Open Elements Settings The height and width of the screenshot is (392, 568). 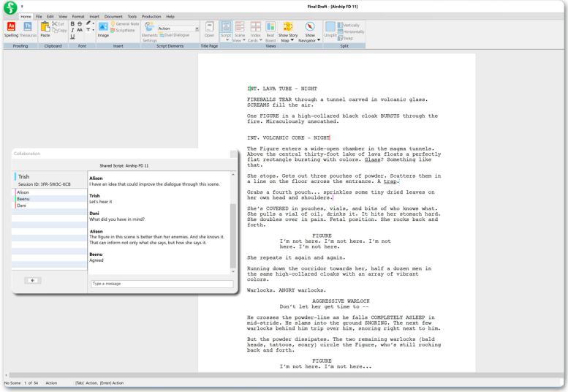click(149, 31)
